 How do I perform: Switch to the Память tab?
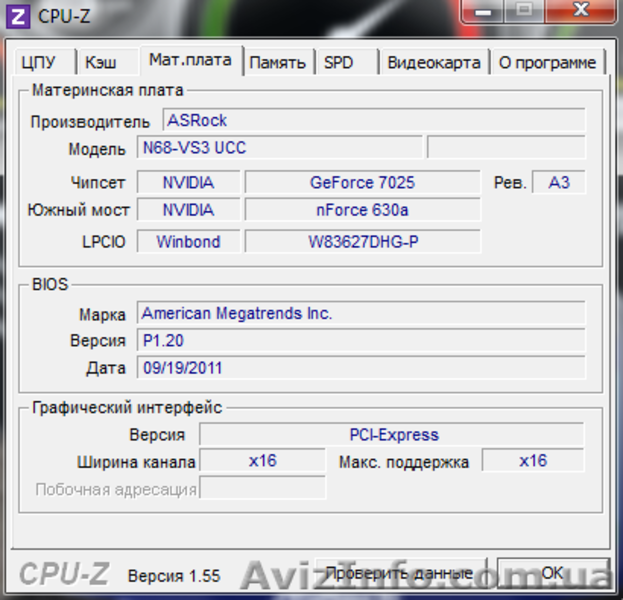[277, 62]
